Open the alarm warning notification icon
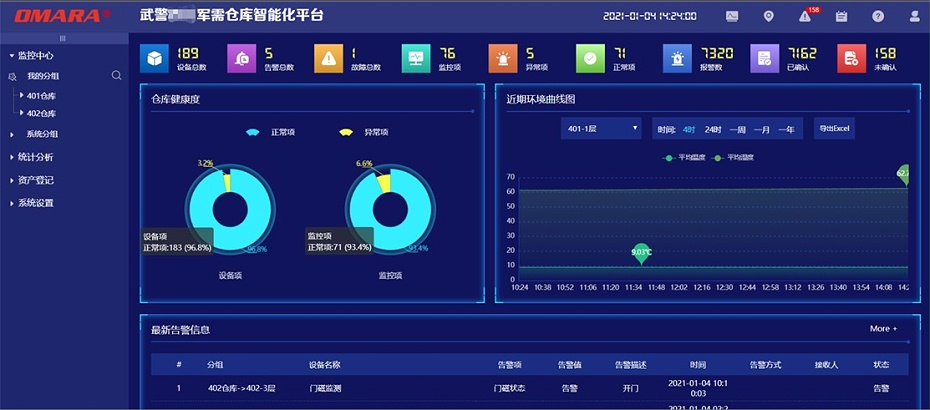This screenshot has width=930, height=410. [805, 16]
